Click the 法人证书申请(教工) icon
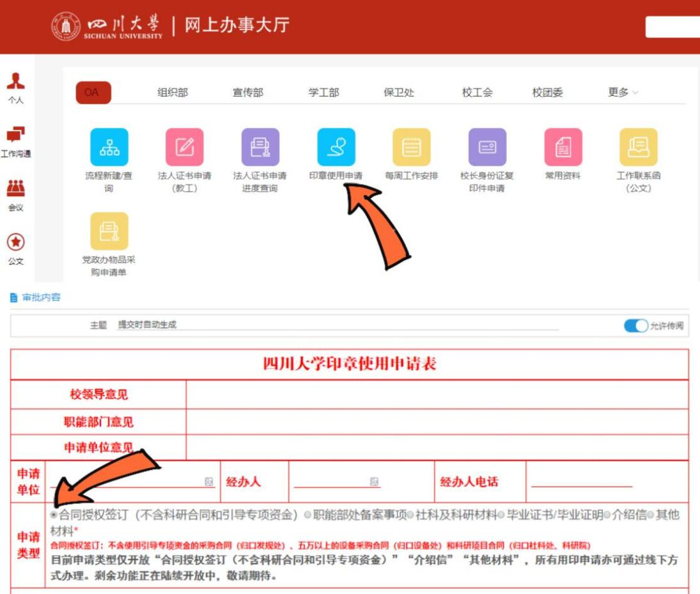This screenshot has height=594, width=700. click(x=185, y=148)
